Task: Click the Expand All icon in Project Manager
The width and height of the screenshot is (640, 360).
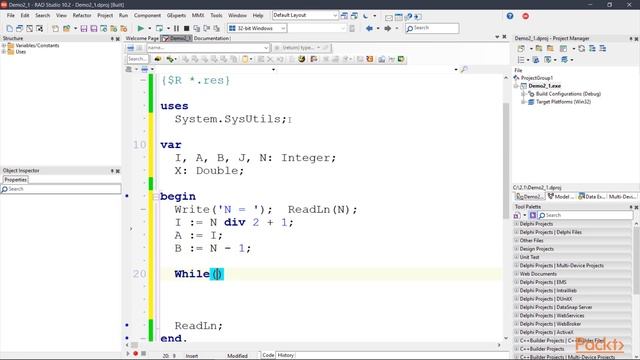Action: coord(592,49)
